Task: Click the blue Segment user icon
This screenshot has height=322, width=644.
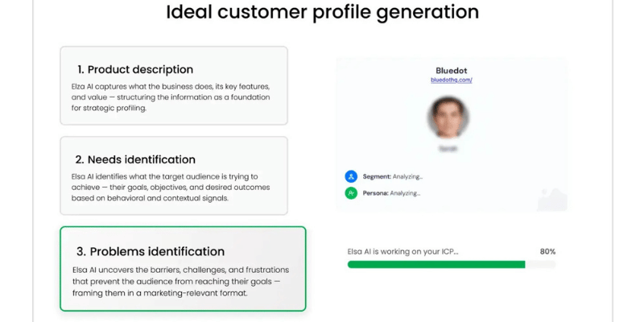Action: 351,176
